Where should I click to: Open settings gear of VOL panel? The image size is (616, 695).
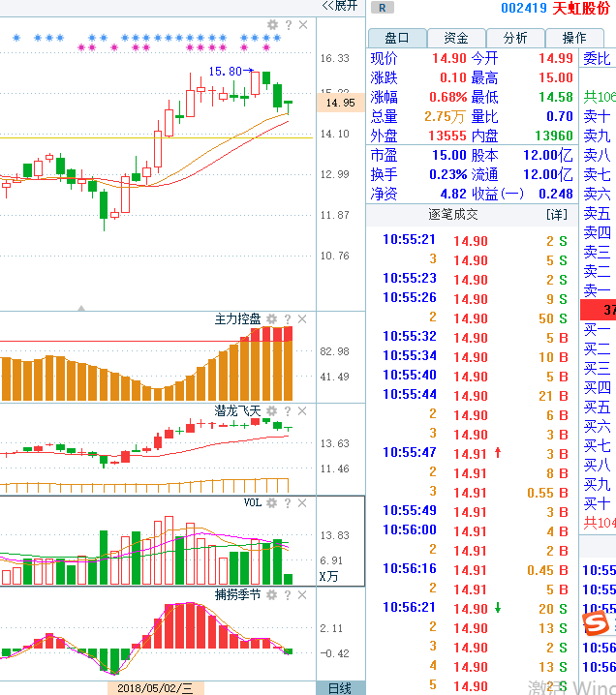pyautogui.click(x=272, y=502)
